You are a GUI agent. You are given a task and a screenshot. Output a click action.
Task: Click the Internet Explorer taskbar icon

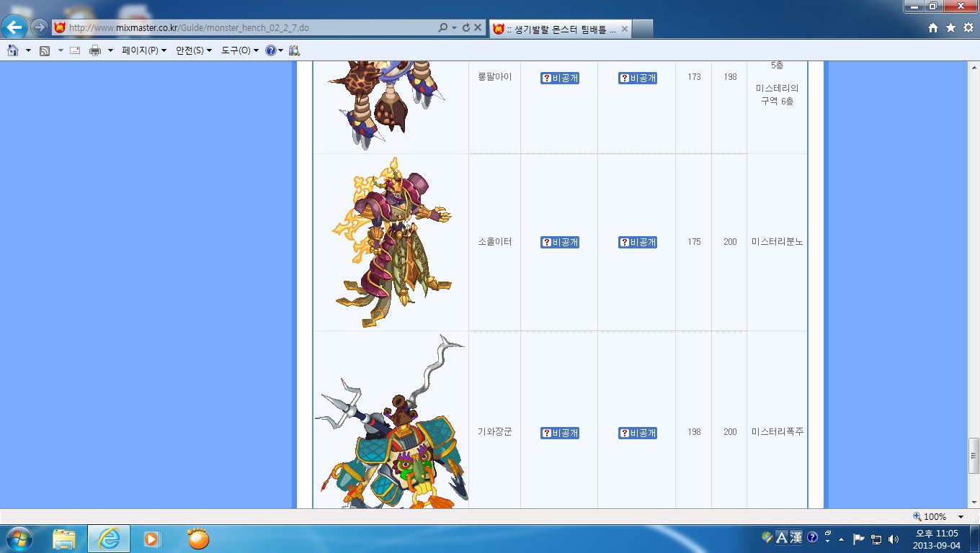[109, 539]
